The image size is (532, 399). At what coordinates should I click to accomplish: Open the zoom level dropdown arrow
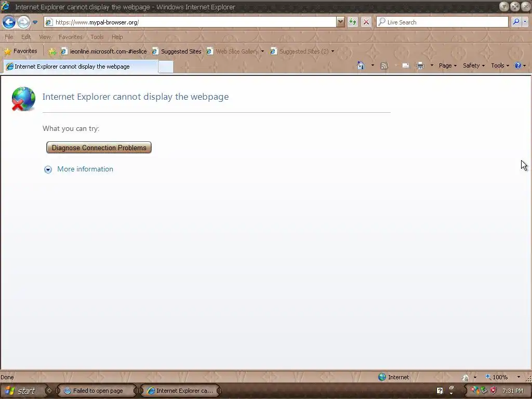pos(518,377)
